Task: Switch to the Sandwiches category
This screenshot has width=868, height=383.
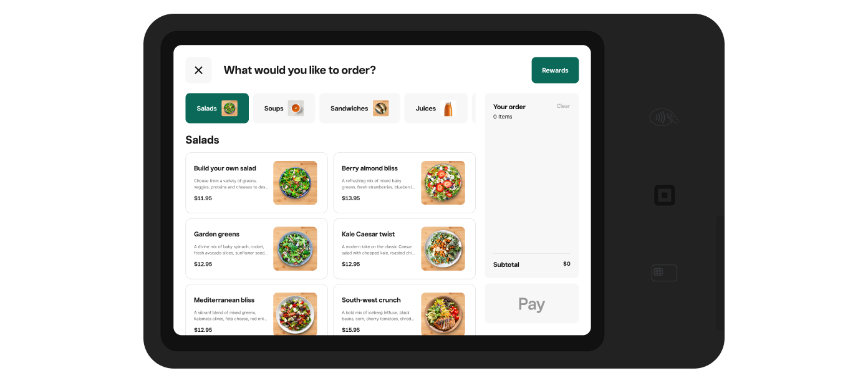Action: tap(360, 109)
